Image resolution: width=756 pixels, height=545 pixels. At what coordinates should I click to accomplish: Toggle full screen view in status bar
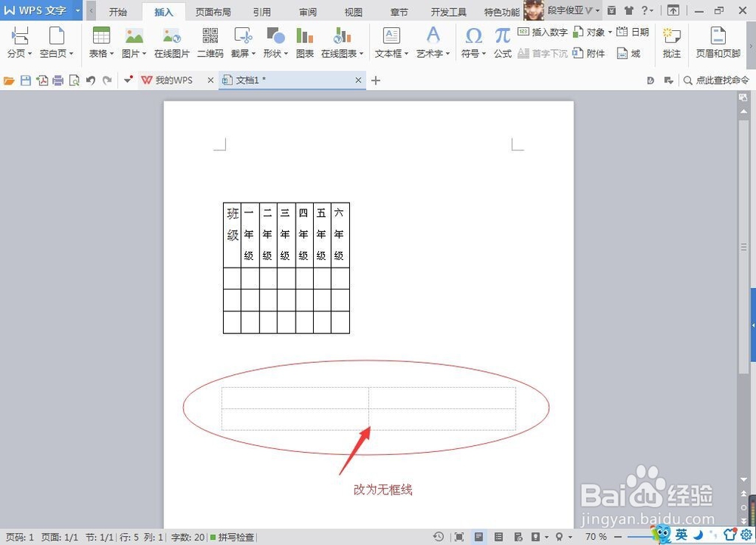459,537
